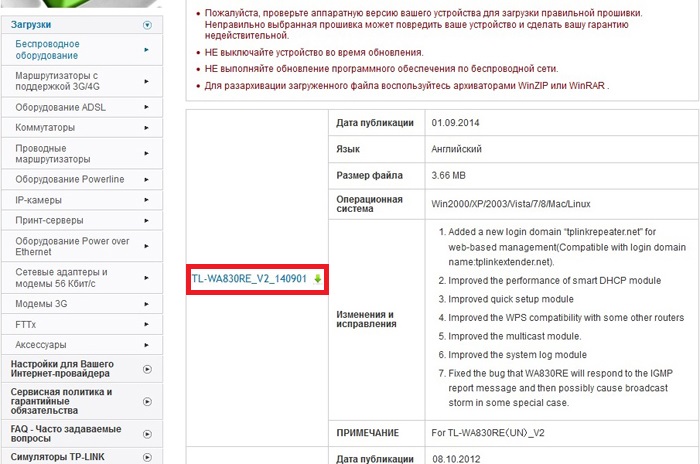The width and height of the screenshot is (700, 464).
Task: Select publication date 01.09.2014 value
Action: (455, 123)
